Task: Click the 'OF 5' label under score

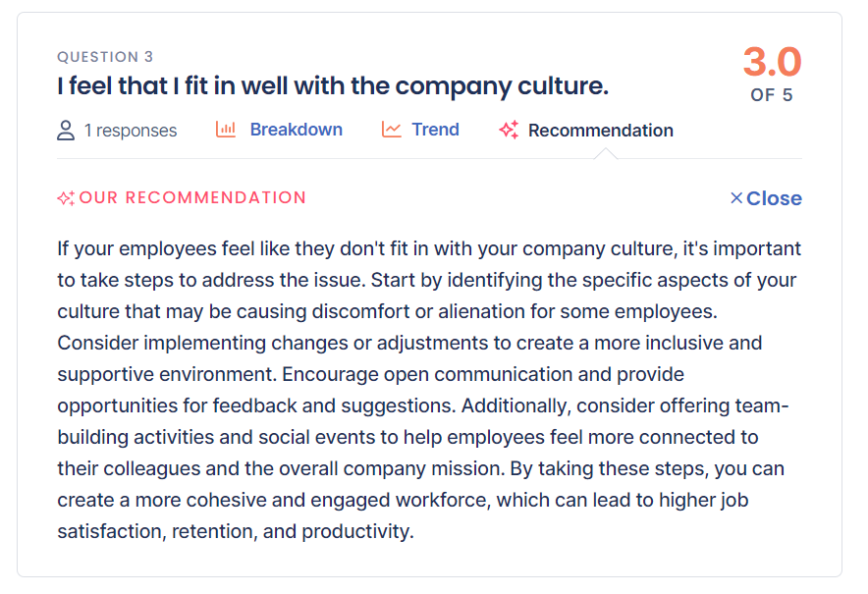Action: pyautogui.click(x=772, y=95)
